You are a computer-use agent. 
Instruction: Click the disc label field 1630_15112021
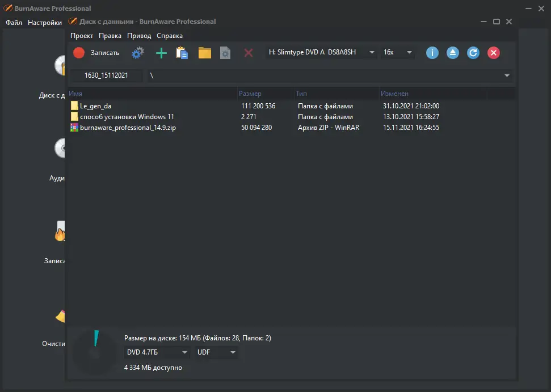click(x=106, y=75)
